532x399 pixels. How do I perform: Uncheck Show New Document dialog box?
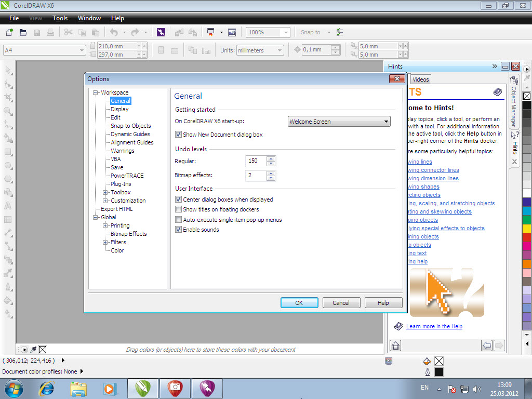178,135
